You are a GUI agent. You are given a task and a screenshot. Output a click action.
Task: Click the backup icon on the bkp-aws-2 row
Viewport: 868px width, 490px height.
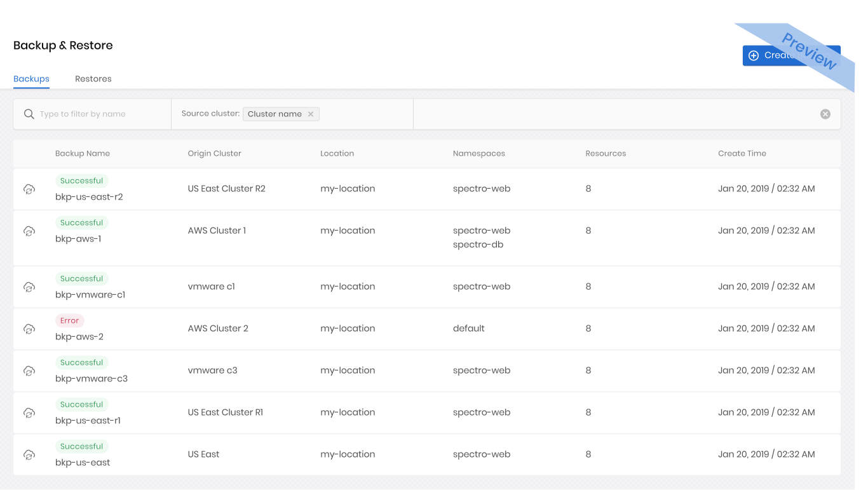(x=29, y=329)
